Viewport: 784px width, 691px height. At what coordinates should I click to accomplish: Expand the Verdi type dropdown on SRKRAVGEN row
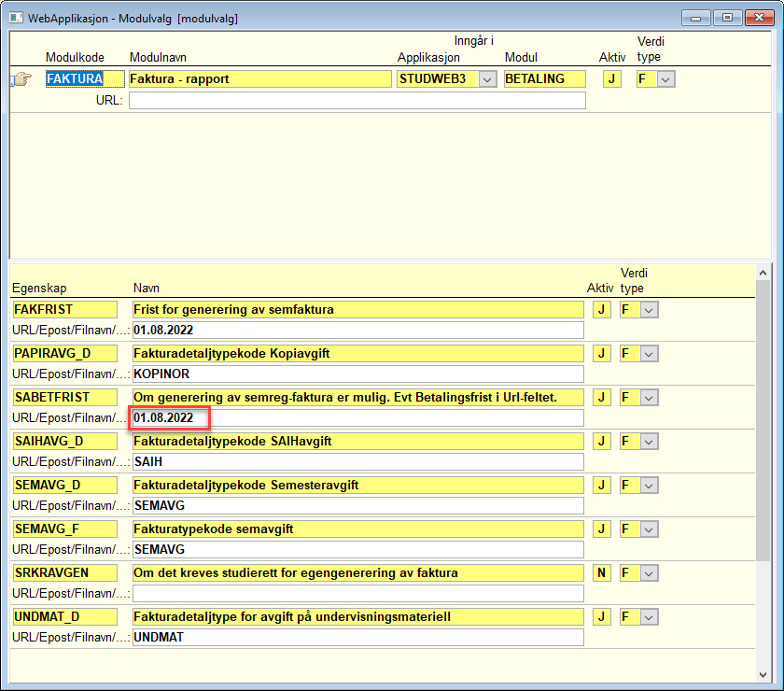(649, 573)
